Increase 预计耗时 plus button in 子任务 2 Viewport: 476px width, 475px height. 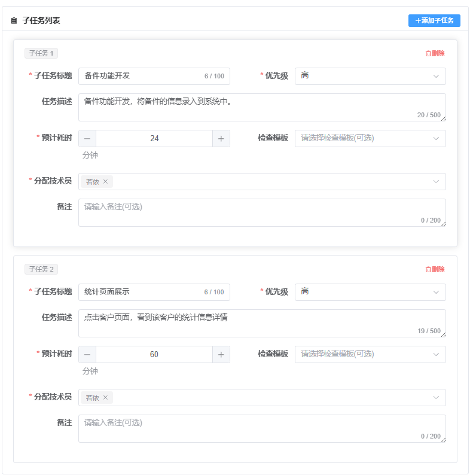pyautogui.click(x=221, y=354)
